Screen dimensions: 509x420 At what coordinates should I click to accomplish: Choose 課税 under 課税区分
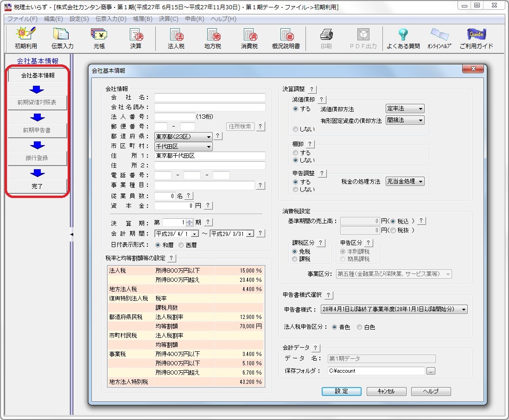click(x=295, y=259)
